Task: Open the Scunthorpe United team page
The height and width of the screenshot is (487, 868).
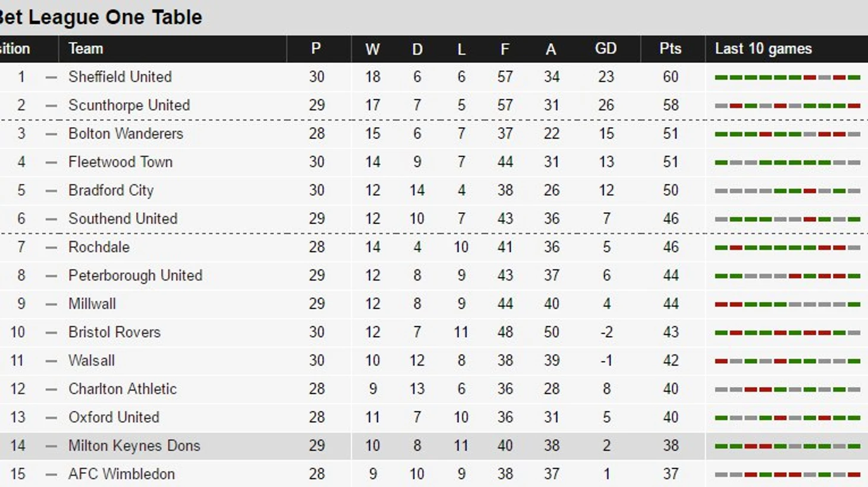Action: [129, 105]
